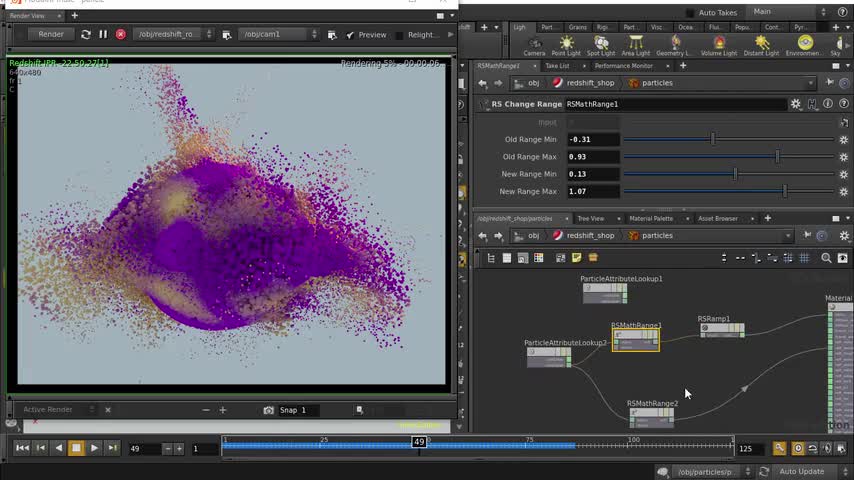Screen dimensions: 854x480
Task: Enable the Relight checkbox
Action: (x=400, y=35)
